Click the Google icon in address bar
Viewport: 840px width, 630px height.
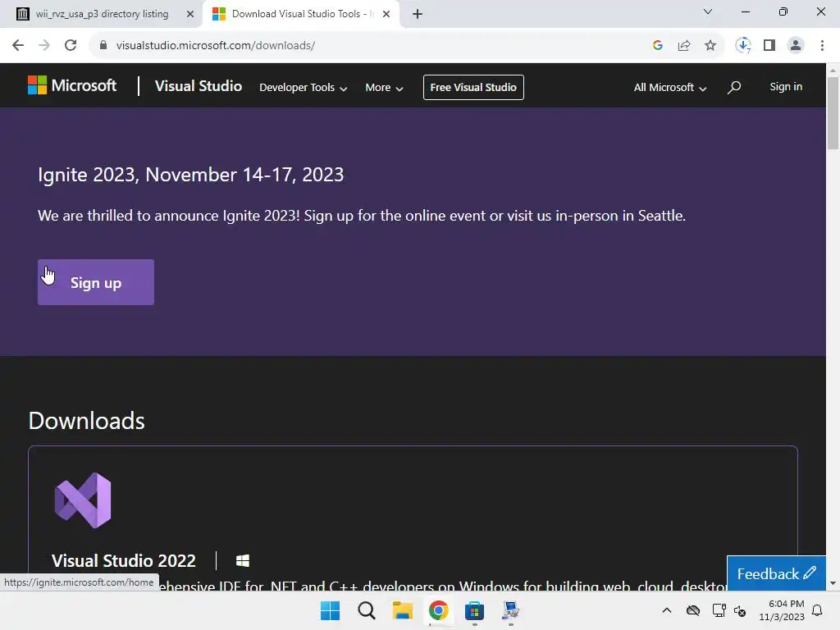(x=658, y=46)
